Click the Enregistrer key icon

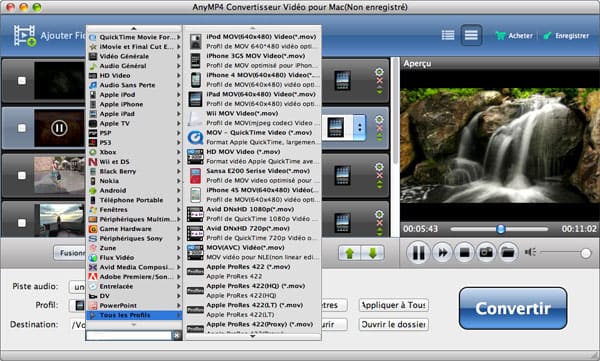point(548,36)
